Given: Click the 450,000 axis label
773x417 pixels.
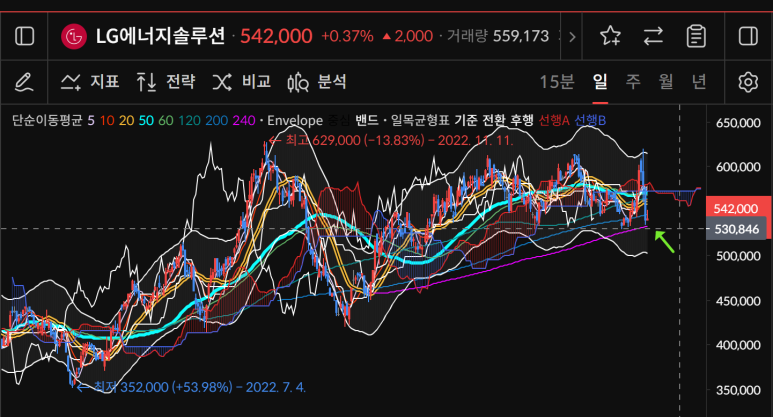Looking at the screenshot, I should [738, 301].
